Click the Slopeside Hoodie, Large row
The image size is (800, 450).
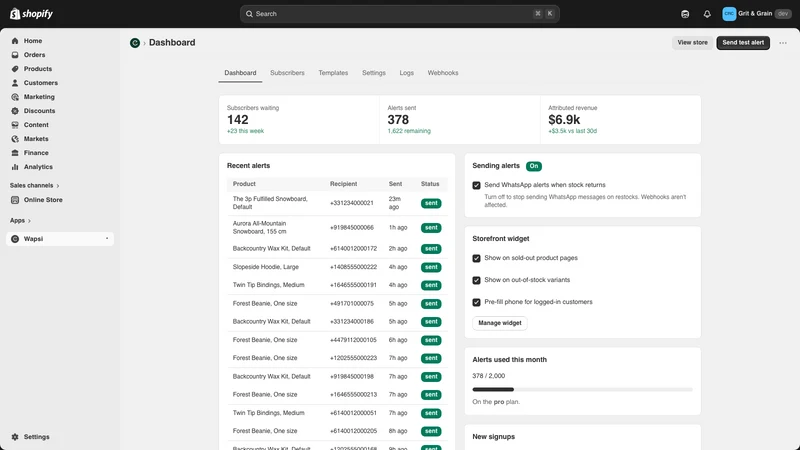(x=337, y=267)
